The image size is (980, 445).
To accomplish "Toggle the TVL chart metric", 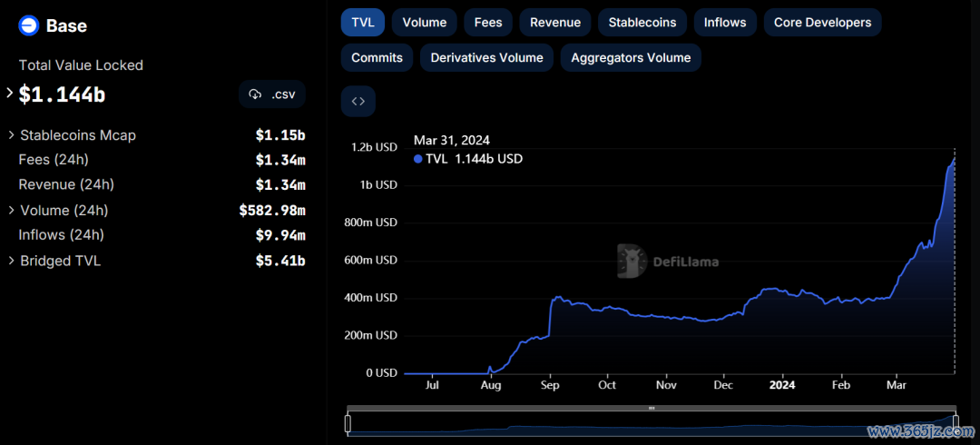I will point(362,23).
